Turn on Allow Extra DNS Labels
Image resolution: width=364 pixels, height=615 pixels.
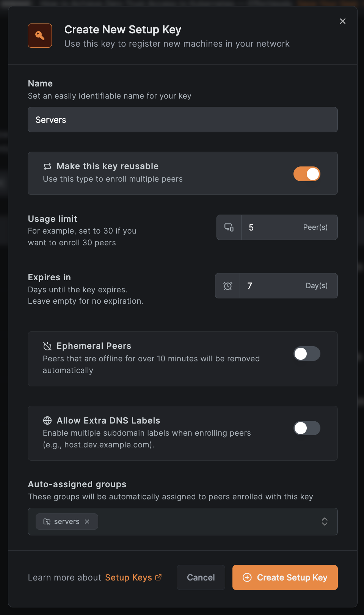pyautogui.click(x=307, y=428)
